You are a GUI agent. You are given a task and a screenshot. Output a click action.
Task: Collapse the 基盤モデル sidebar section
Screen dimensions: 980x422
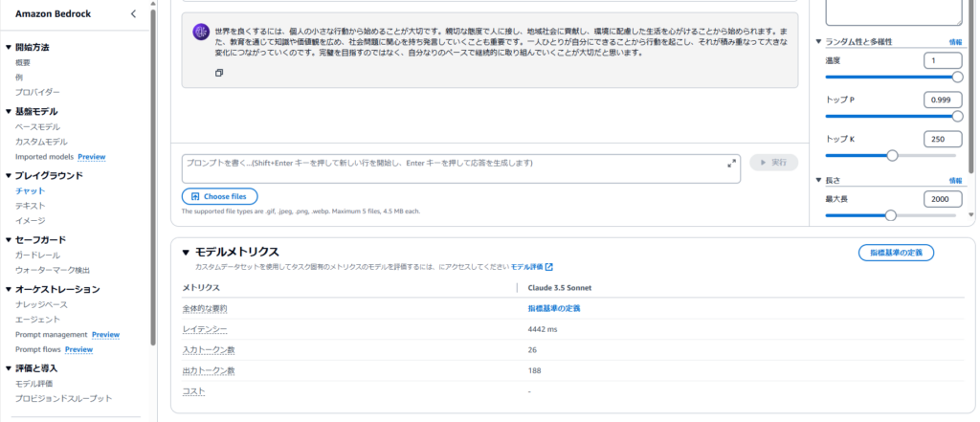click(x=9, y=111)
